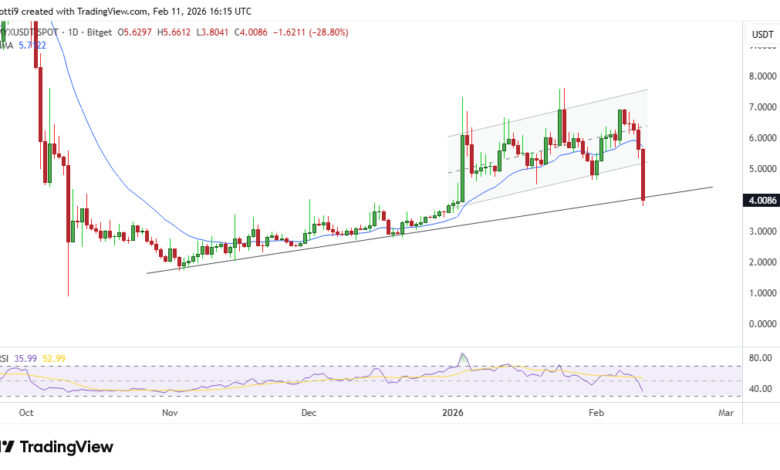Screen dimensions: 780x470
Task: Open the USDT currency selector on price axis
Action: (762, 36)
